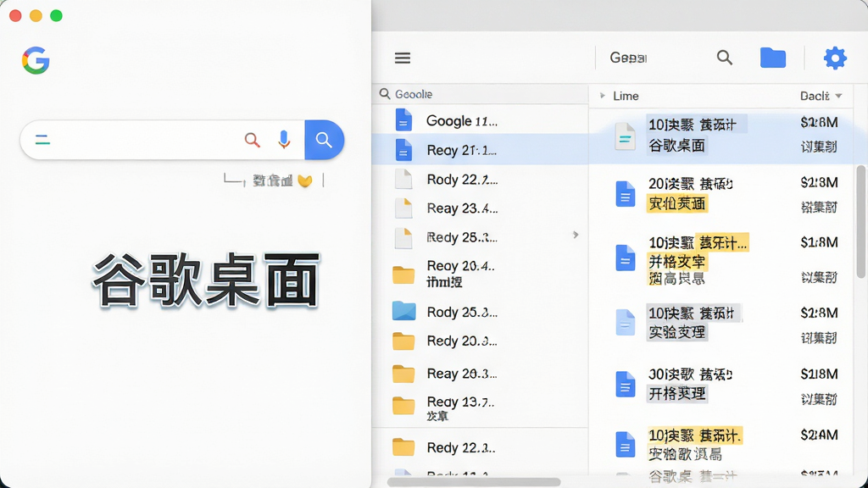The width and height of the screenshot is (868, 488).
Task: Click the document icon in the row starting 30
Action: point(626,385)
